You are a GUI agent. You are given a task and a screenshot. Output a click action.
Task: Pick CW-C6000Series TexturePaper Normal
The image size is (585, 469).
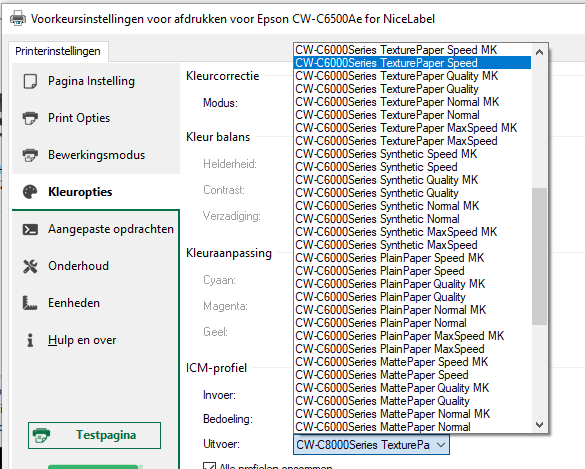coord(413,115)
